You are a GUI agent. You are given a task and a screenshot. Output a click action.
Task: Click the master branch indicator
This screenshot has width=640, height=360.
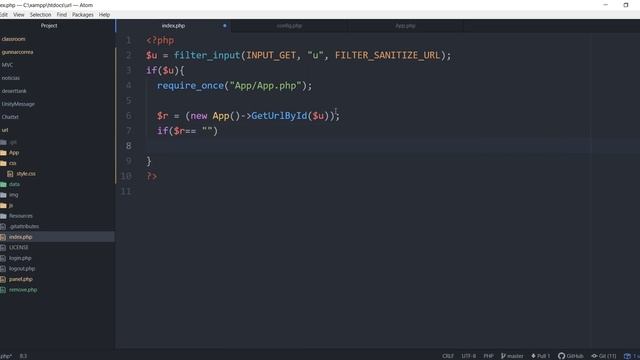(x=512, y=356)
